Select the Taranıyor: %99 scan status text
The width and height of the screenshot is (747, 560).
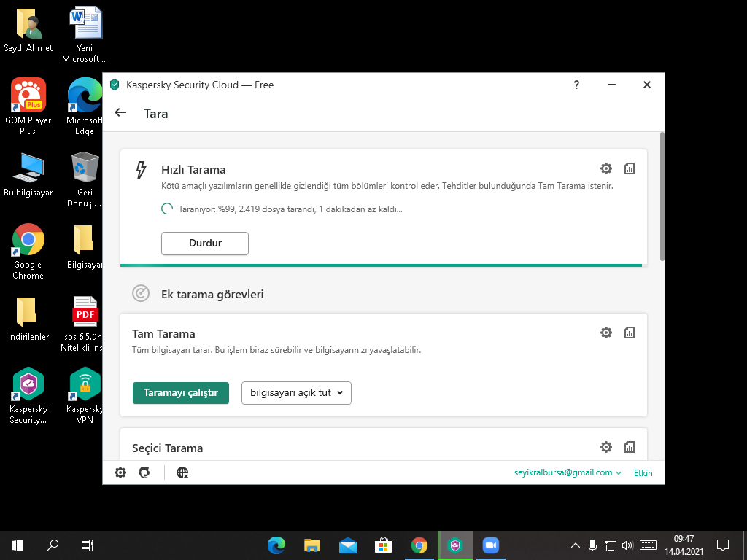coord(290,209)
